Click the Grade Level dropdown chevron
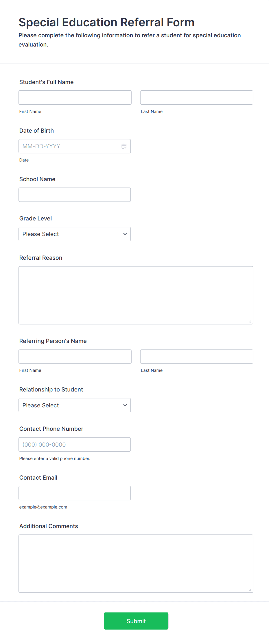269x644 pixels. coord(125,234)
